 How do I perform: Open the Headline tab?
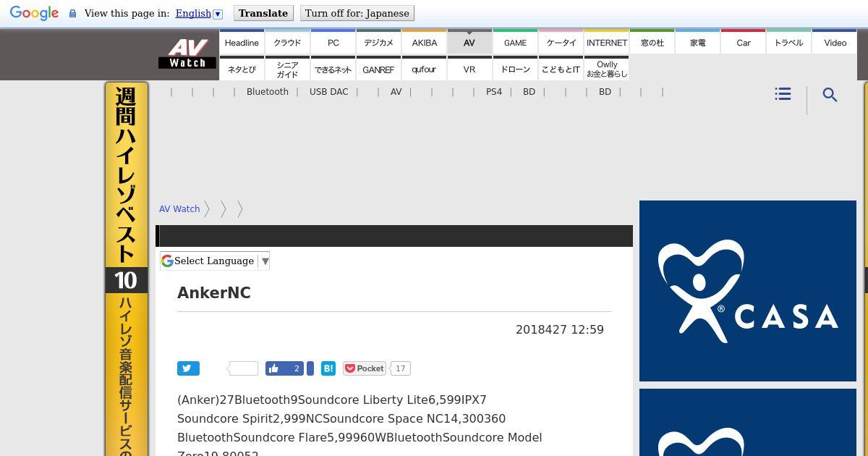click(242, 42)
